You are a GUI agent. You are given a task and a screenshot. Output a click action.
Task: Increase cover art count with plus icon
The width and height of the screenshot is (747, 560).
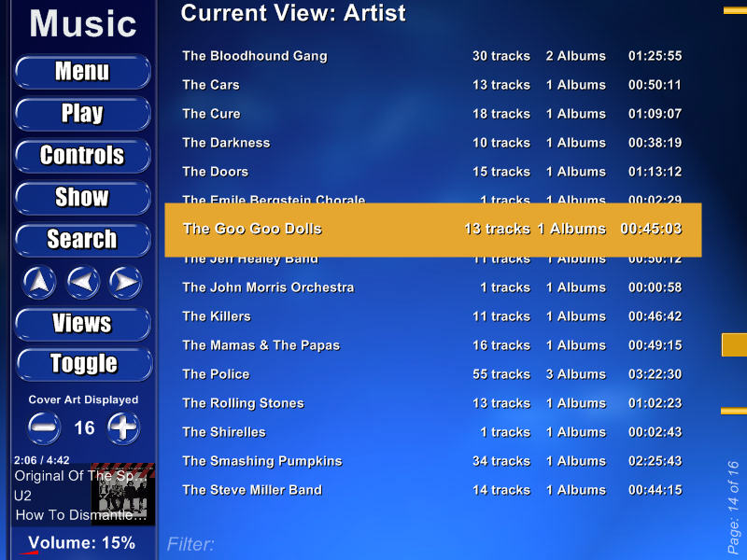(x=123, y=427)
